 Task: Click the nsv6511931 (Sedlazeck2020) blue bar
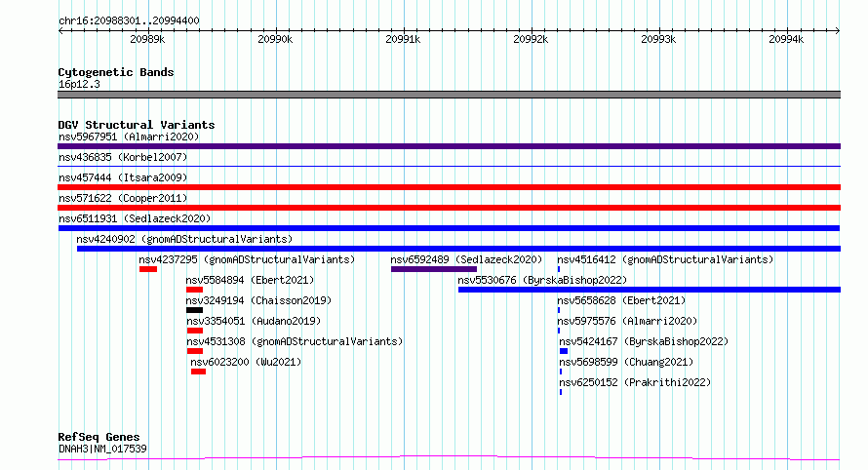coord(449,228)
